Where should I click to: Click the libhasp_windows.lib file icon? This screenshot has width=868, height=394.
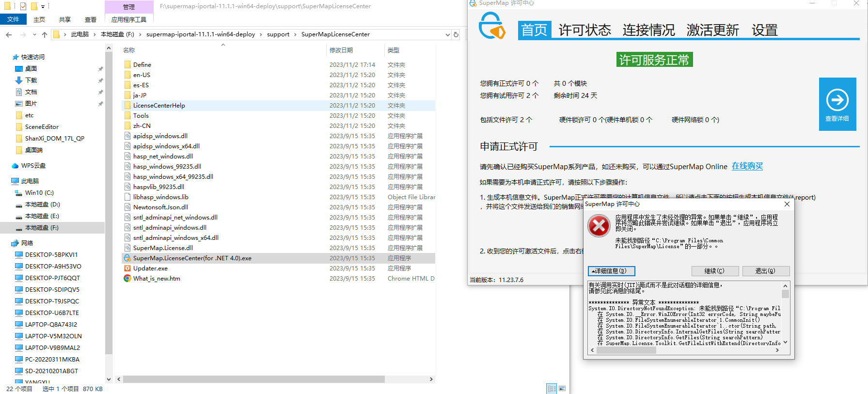point(127,197)
